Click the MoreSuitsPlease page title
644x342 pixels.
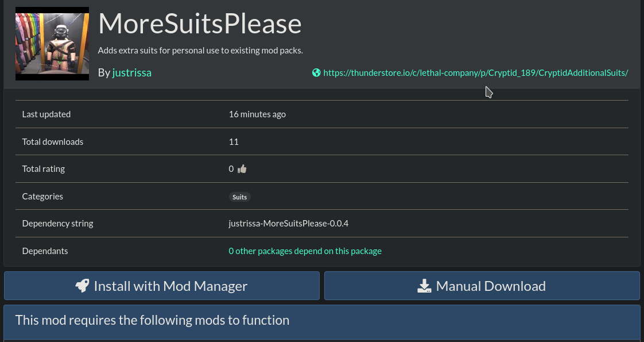[200, 24]
